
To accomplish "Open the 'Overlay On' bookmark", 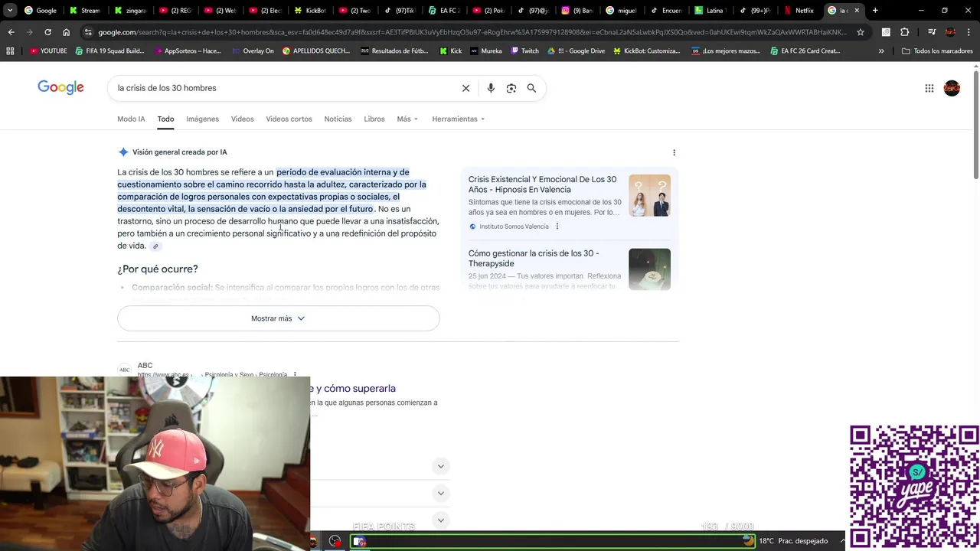I will pyautogui.click(x=252, y=51).
